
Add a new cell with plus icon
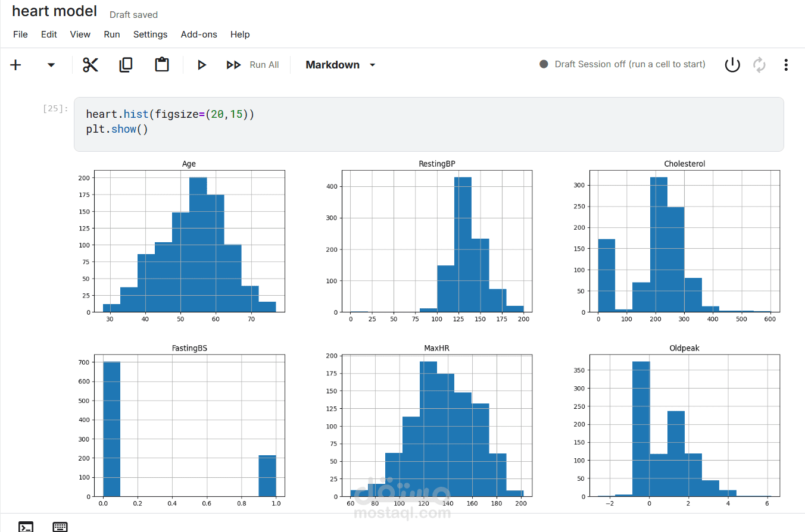[x=16, y=65]
